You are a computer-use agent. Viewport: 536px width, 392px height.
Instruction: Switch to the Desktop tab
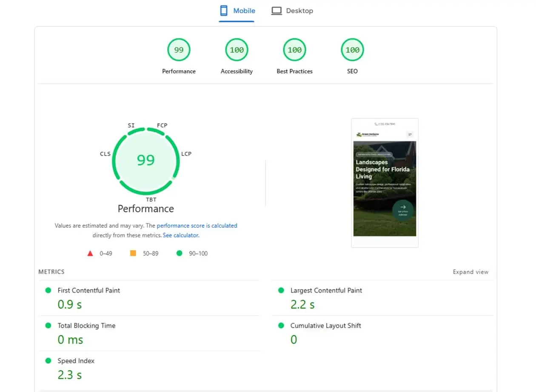pyautogui.click(x=292, y=10)
